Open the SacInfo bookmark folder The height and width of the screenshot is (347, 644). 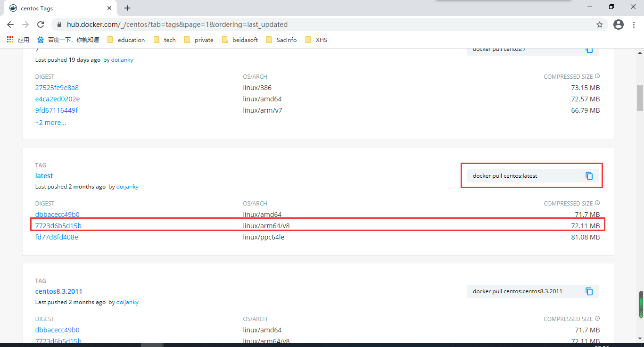(x=281, y=40)
